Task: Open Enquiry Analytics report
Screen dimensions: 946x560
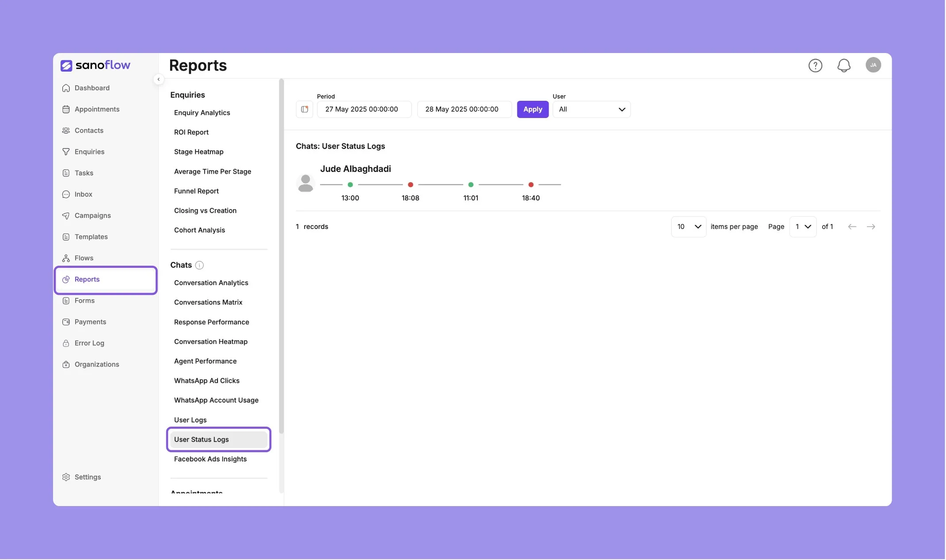Action: point(202,113)
